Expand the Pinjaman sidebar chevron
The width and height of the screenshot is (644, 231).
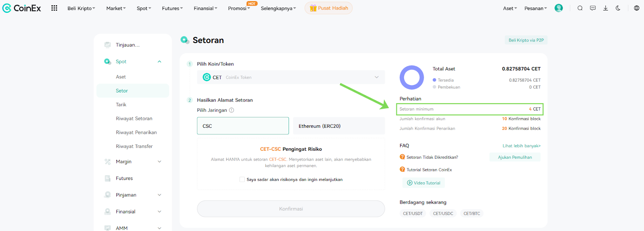(159, 195)
